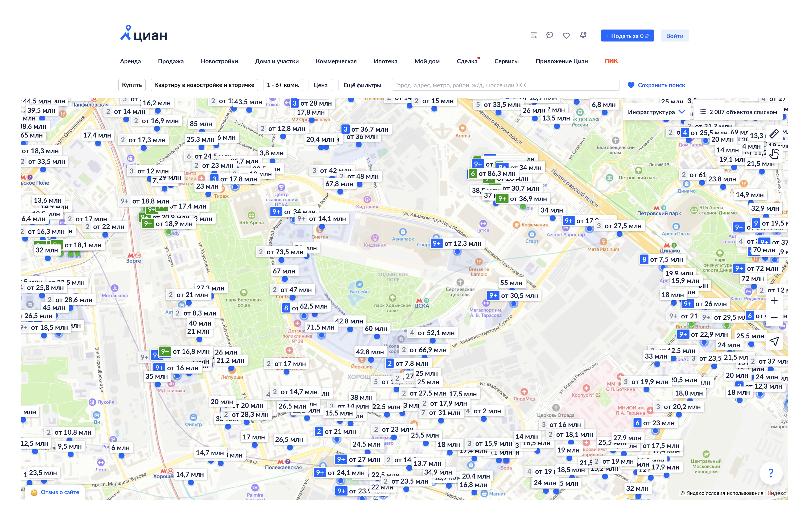Viewport: 809px width, 532px height.
Task: Select the 'от 7,5 млн' cluster marker
Action: pos(662,259)
